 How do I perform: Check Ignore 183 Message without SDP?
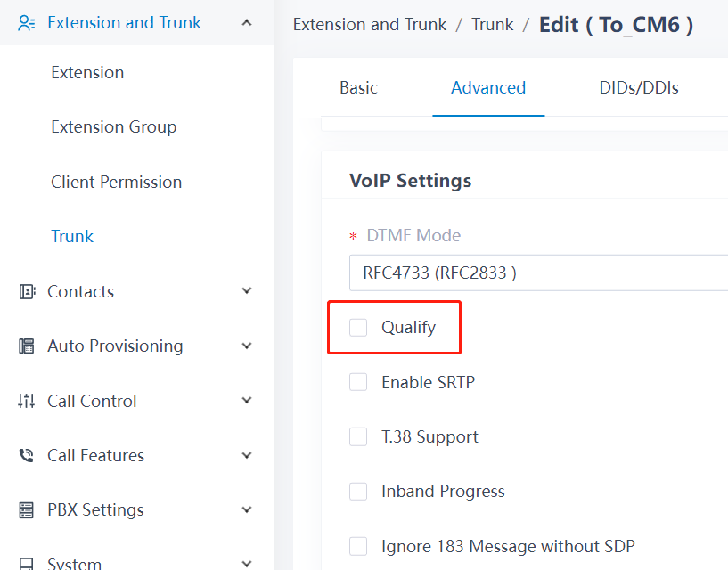click(358, 546)
